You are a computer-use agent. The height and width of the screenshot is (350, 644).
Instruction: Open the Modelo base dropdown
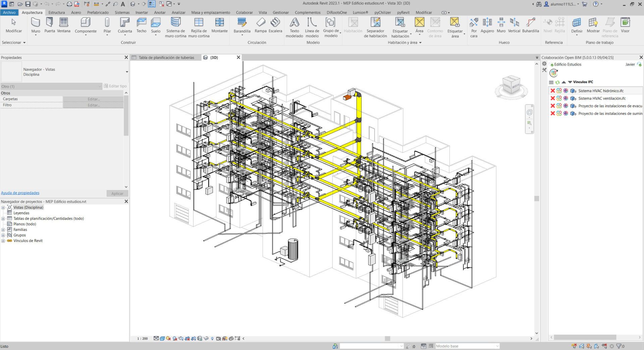pyautogui.click(x=497, y=346)
